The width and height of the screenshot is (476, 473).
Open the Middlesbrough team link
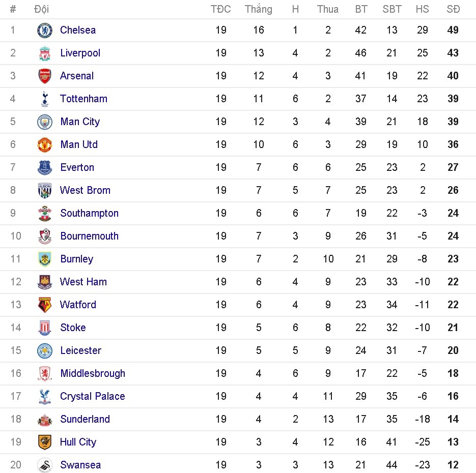point(93,373)
